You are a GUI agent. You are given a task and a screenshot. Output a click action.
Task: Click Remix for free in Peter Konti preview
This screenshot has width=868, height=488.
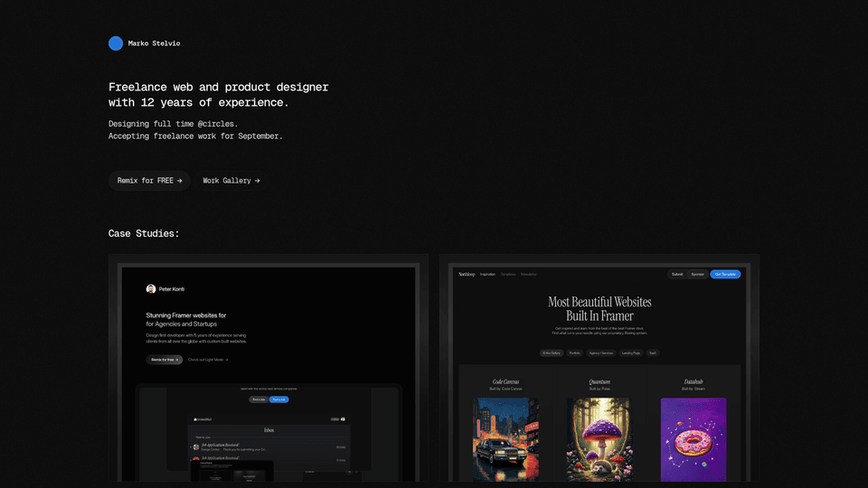point(165,360)
